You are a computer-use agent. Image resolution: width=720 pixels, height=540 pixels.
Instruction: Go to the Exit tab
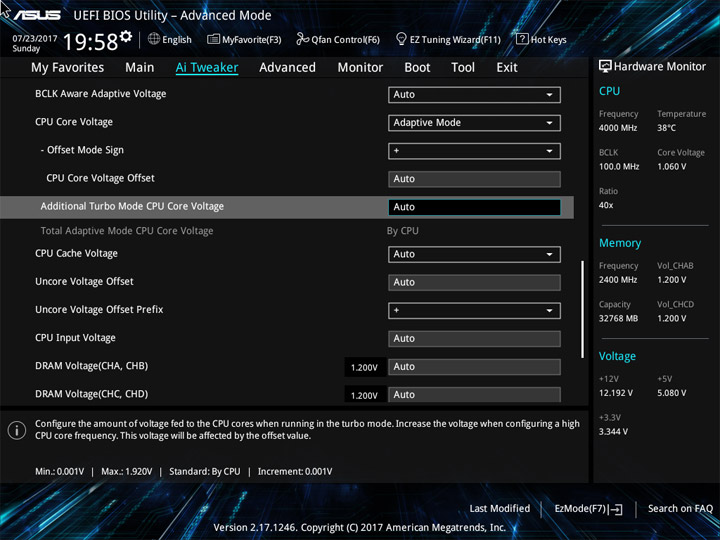tap(507, 68)
